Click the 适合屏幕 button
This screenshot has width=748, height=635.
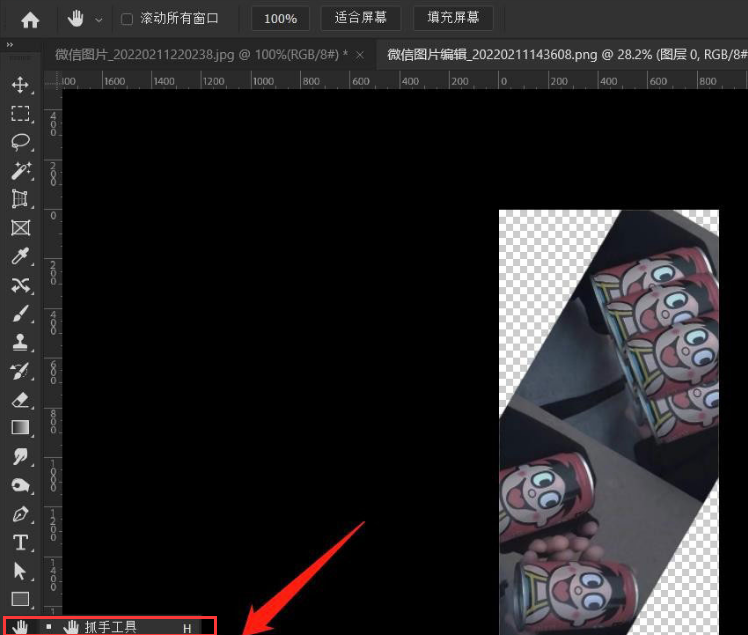[361, 18]
